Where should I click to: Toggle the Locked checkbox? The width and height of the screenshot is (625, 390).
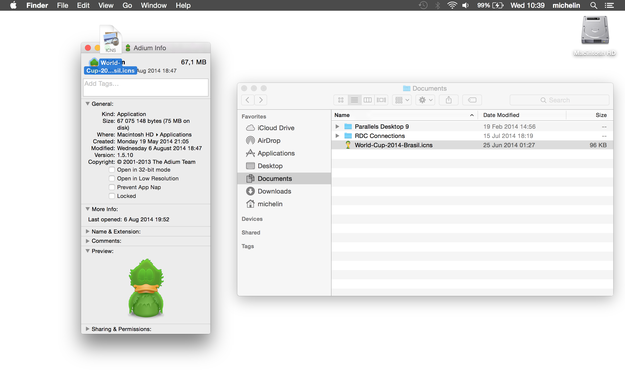click(x=112, y=196)
